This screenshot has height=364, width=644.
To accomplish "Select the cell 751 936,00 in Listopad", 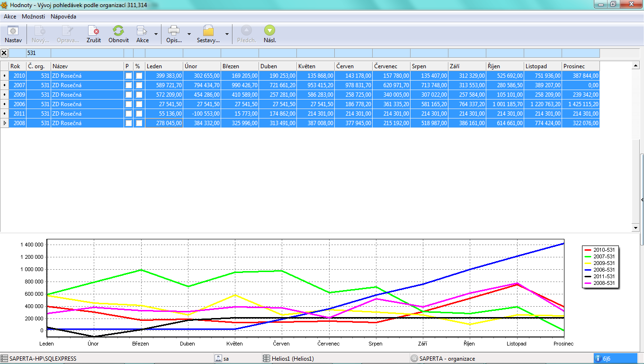I will pos(543,75).
